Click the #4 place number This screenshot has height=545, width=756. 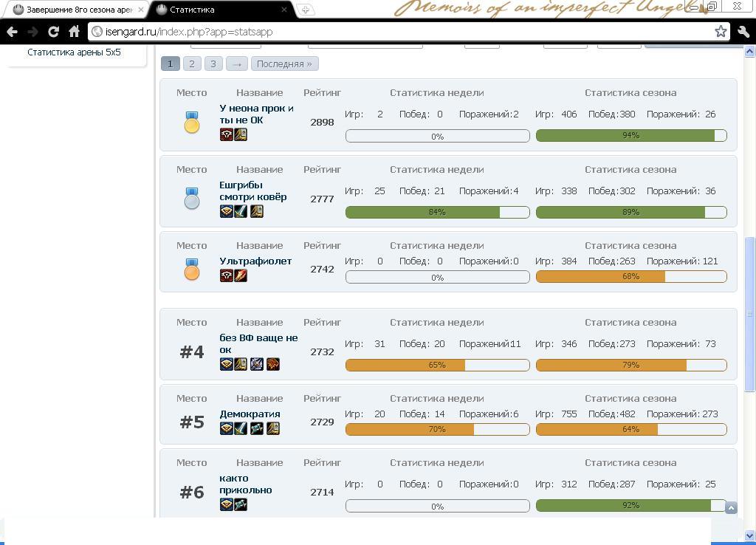tap(192, 352)
